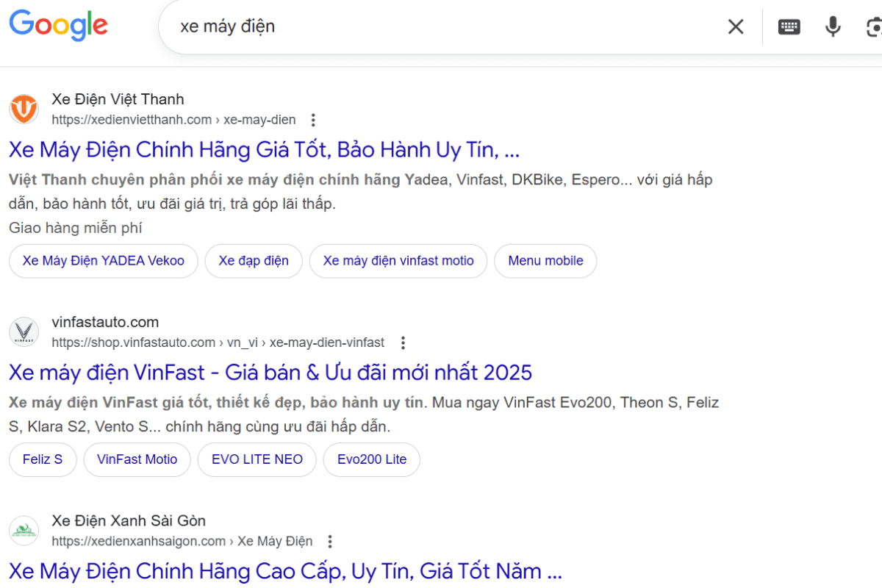Screen dimensions: 882x588
Task: Open search by image camera icon
Action: coord(873,27)
